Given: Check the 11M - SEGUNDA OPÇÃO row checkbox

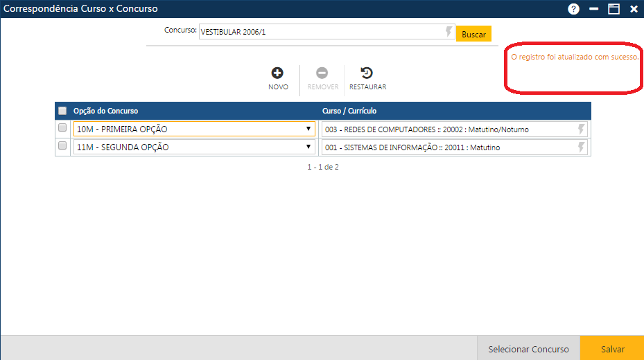Looking at the screenshot, I should click(62, 146).
